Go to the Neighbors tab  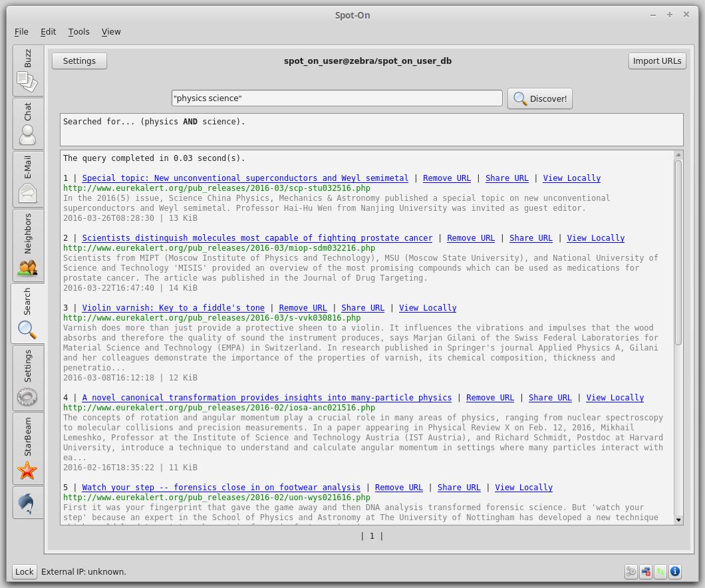[27, 245]
